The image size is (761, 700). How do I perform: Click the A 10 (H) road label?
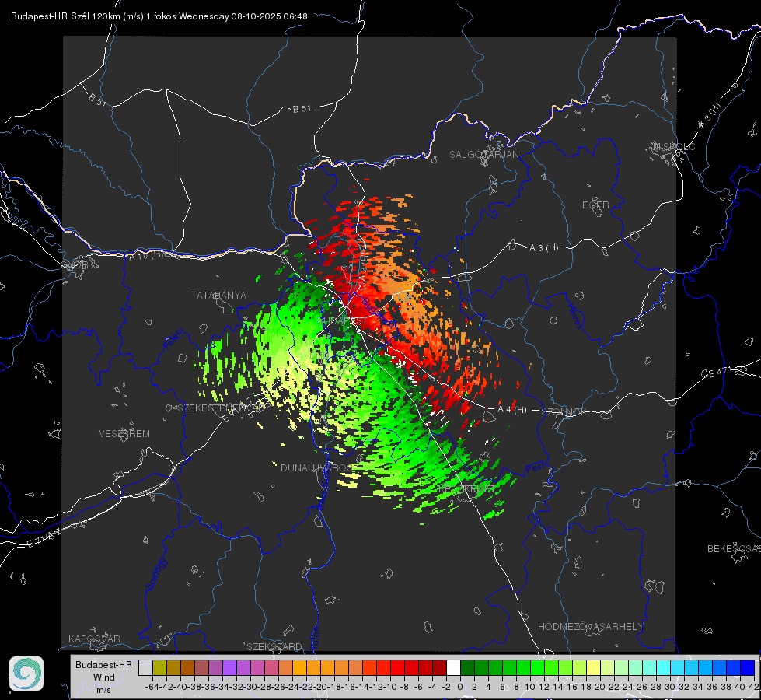147,254
